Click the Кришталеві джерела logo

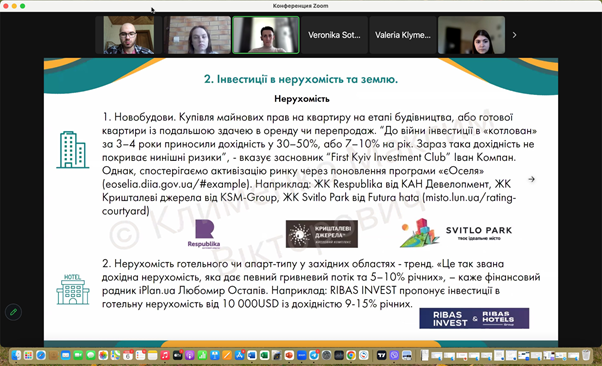pyautogui.click(x=322, y=234)
